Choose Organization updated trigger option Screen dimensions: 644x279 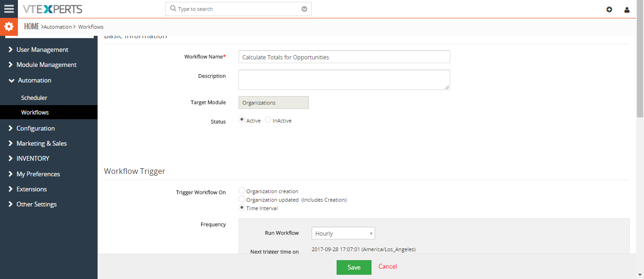point(242,199)
